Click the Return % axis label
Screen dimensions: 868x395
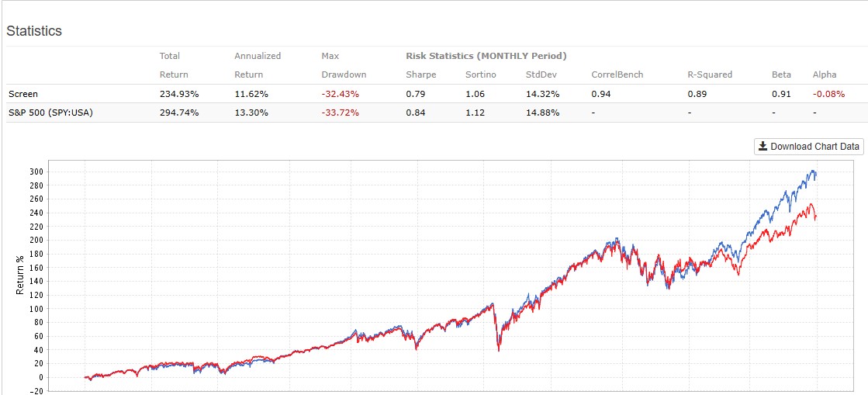22,275
